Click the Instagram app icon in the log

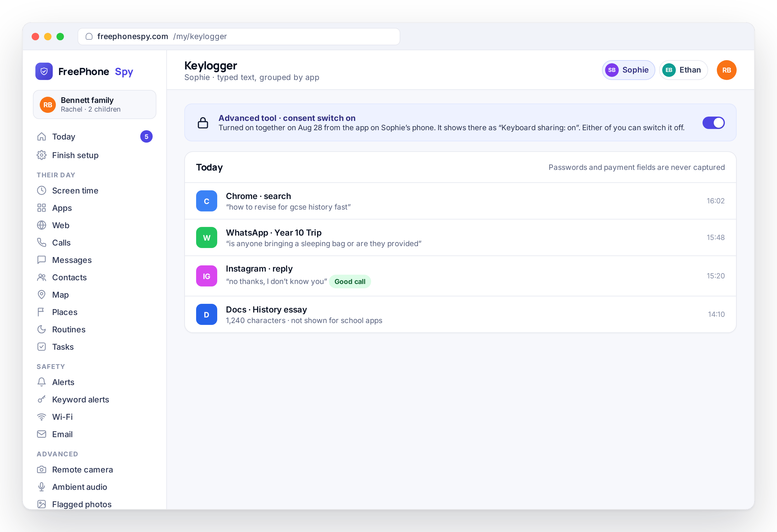(207, 276)
